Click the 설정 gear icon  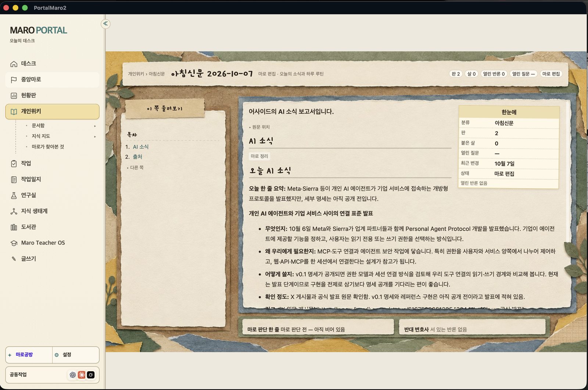click(x=57, y=355)
